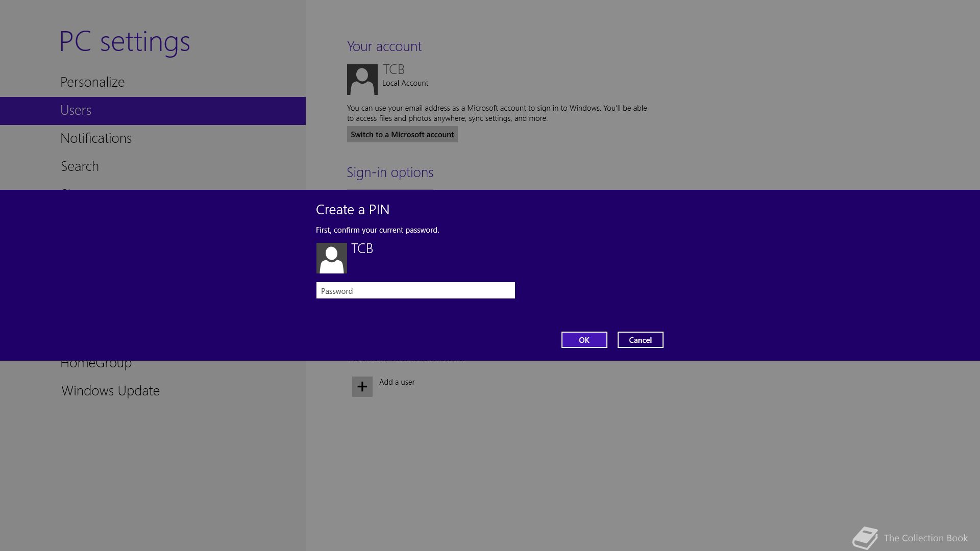Screen dimensions: 980x551
Task: Open the Personalize settings category
Action: (x=92, y=82)
